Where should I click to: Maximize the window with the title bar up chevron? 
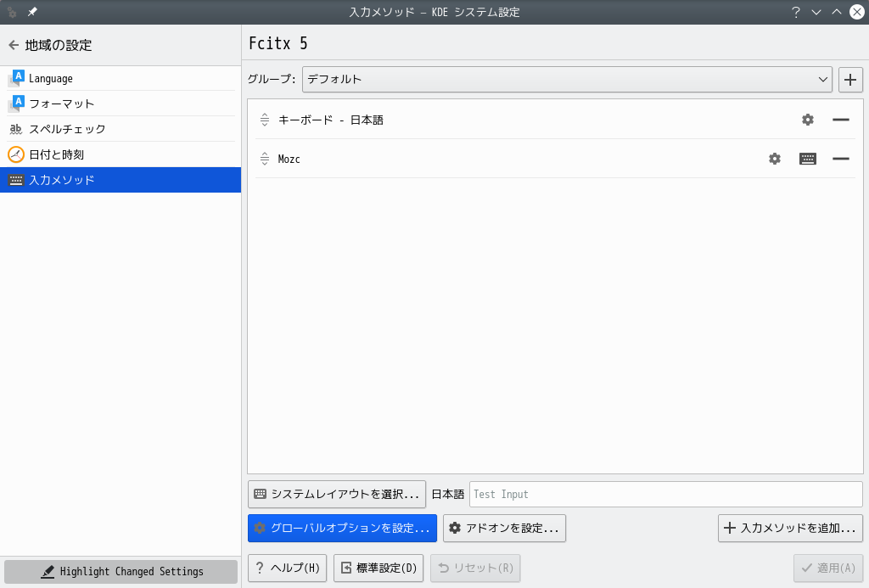tap(837, 12)
